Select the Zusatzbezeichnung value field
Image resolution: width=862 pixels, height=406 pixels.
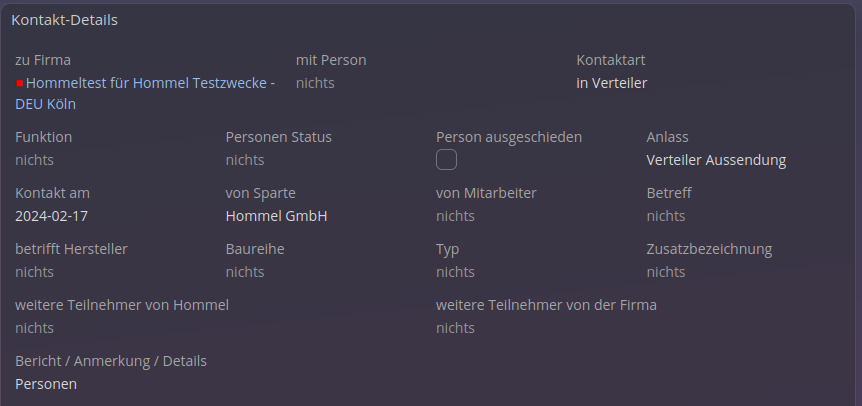(x=666, y=272)
